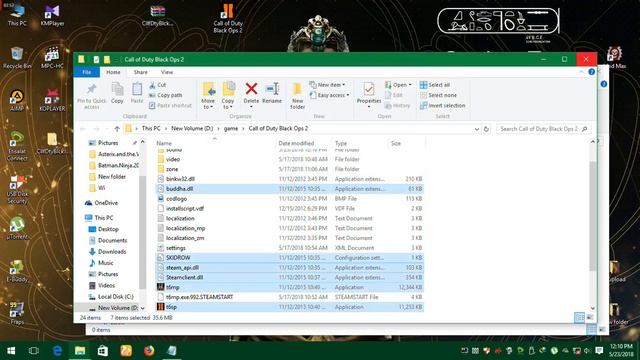
Task: Open the File tab
Action: point(87,72)
